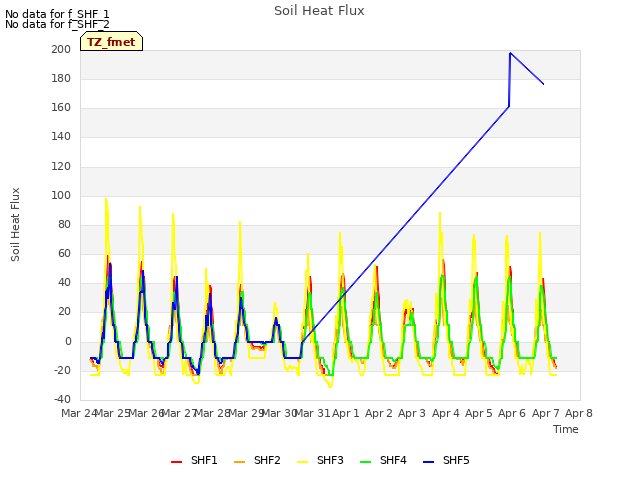The width and height of the screenshot is (640, 480).
Task: Click the Apr 4 x-axis date label
Action: point(446,413)
